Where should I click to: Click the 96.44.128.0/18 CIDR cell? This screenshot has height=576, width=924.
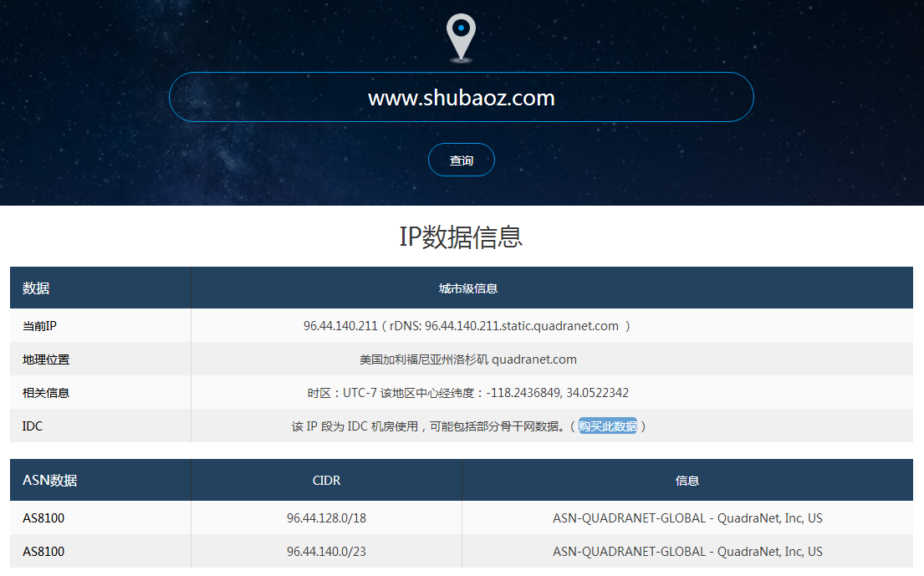tap(326, 518)
